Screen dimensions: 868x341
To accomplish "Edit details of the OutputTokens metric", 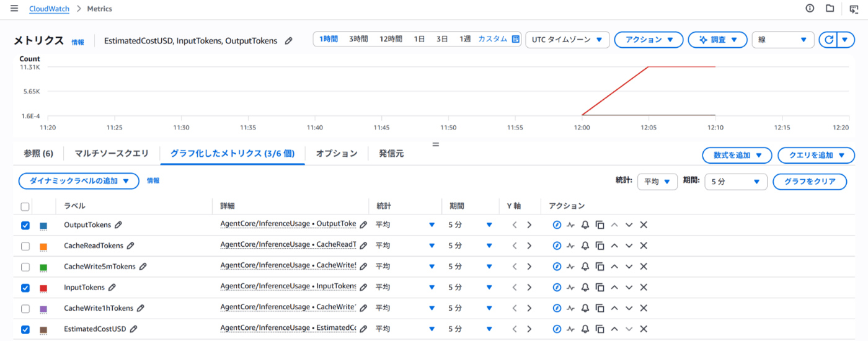I will click(x=363, y=225).
